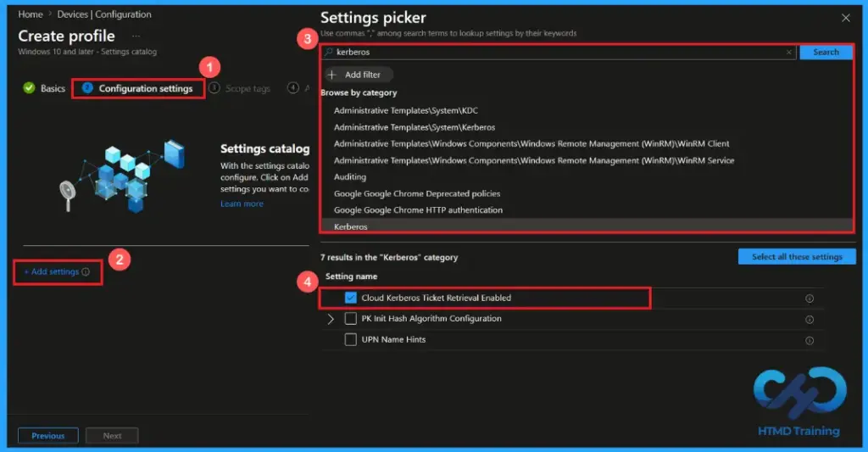Clear the kerberos search text with the X

click(789, 52)
